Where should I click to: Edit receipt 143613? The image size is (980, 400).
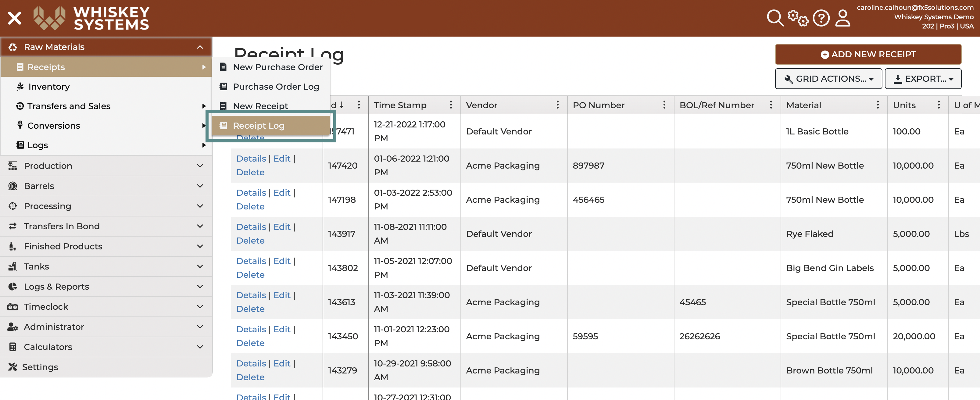click(282, 295)
